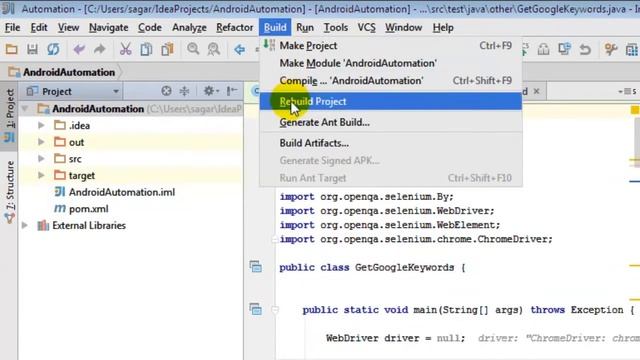Click the Copy toolbar icon
The image size is (640, 360).
click(146, 50)
